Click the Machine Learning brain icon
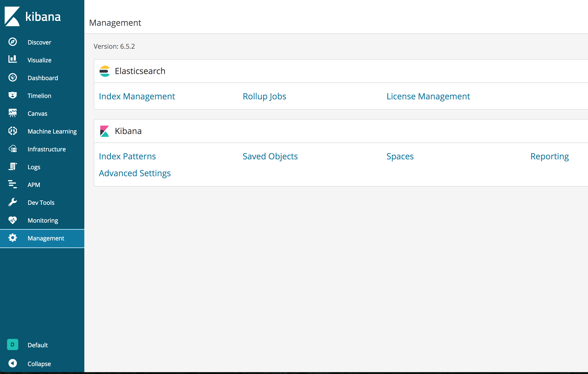This screenshot has height=374, width=588. click(x=12, y=131)
